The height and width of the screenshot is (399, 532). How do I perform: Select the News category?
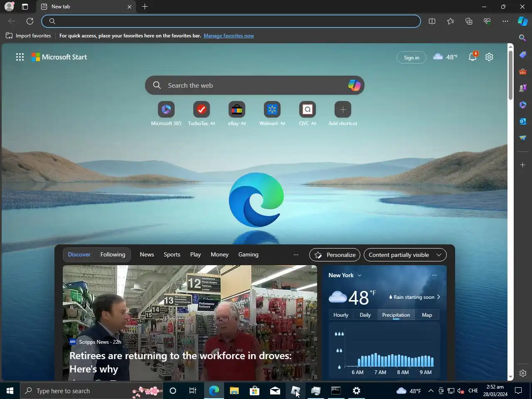click(x=147, y=254)
